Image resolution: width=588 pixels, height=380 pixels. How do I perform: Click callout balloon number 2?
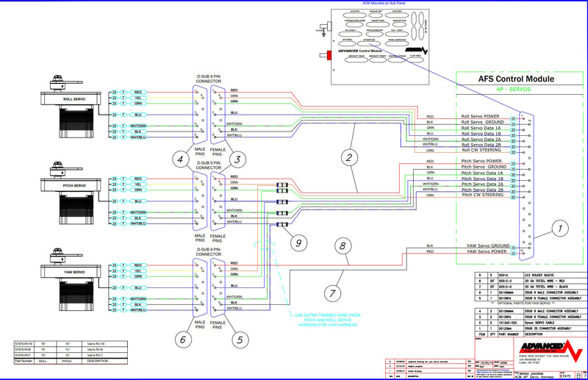348,156
